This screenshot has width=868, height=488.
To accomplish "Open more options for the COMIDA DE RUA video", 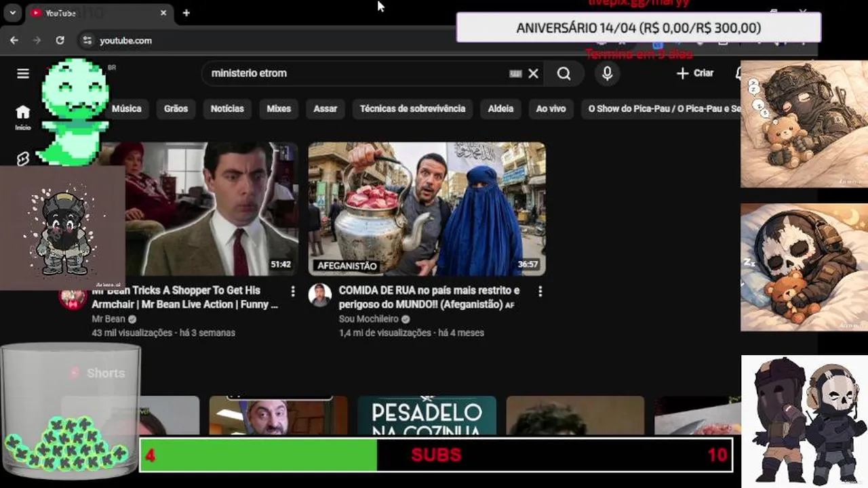I will click(x=540, y=291).
